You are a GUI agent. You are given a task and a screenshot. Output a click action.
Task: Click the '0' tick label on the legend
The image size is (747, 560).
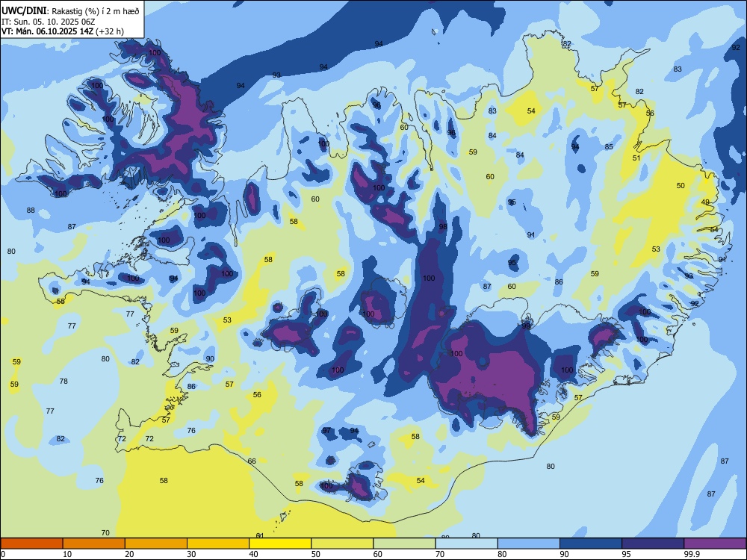coord(4,554)
